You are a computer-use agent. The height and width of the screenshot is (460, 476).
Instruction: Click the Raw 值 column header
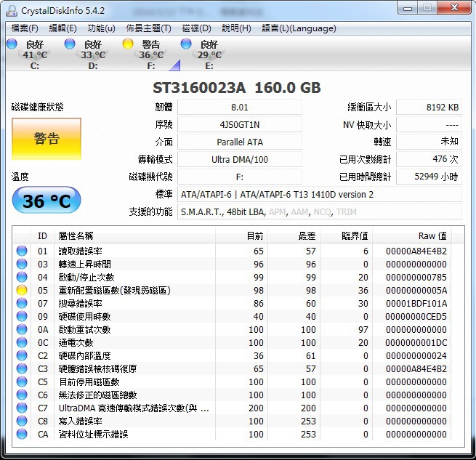[x=412, y=235]
